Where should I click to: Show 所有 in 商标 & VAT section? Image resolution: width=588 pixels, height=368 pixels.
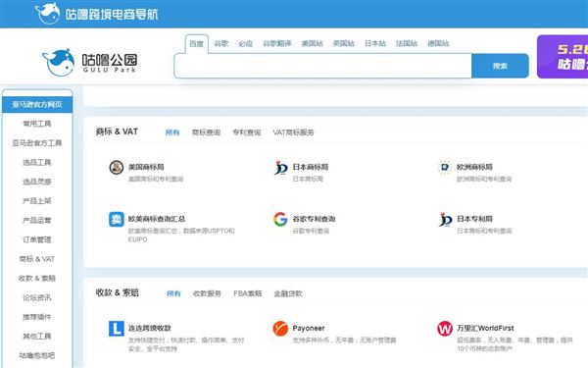point(172,132)
